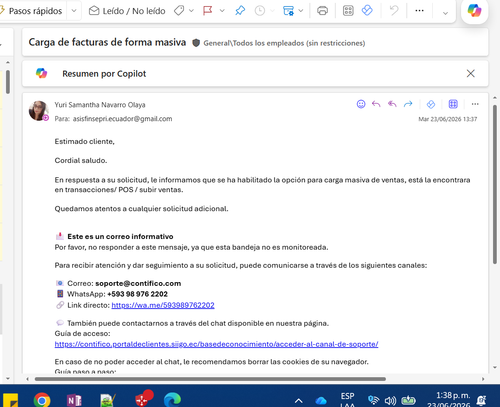Pin the email with pin icon
Image resolution: width=500 pixels, height=407 pixels.
pos(240,11)
